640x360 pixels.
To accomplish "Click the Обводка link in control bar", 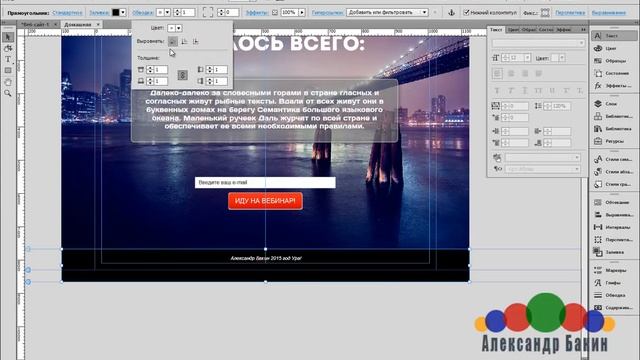I will click(x=143, y=13).
